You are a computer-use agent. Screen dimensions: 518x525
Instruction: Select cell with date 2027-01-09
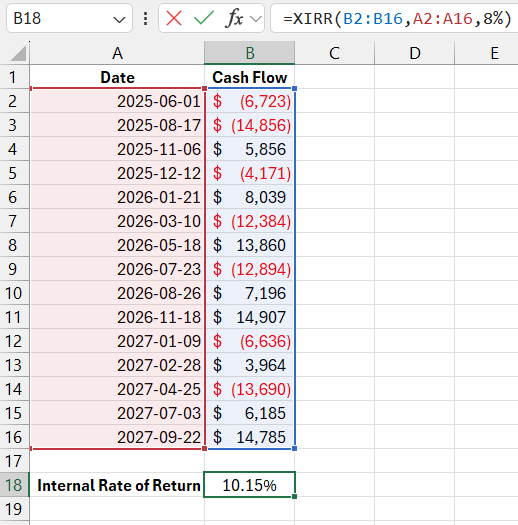(x=117, y=341)
